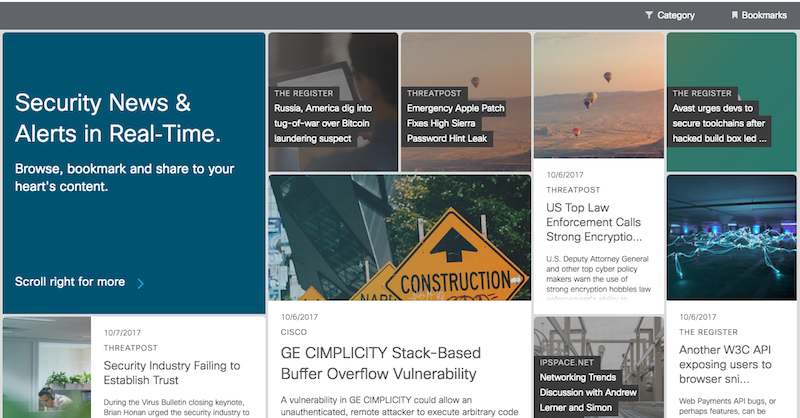This screenshot has height=418, width=800.
Task: Click the hot air balloons desert photo
Action: tap(598, 95)
